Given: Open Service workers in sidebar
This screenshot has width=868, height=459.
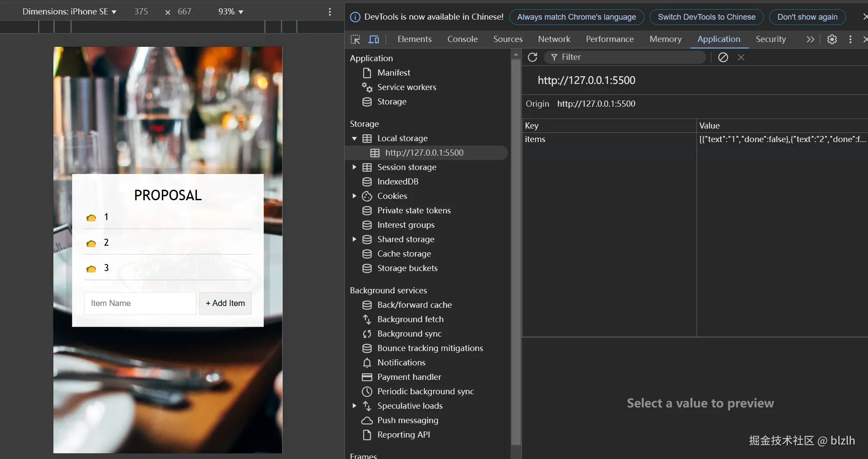Looking at the screenshot, I should (x=406, y=87).
